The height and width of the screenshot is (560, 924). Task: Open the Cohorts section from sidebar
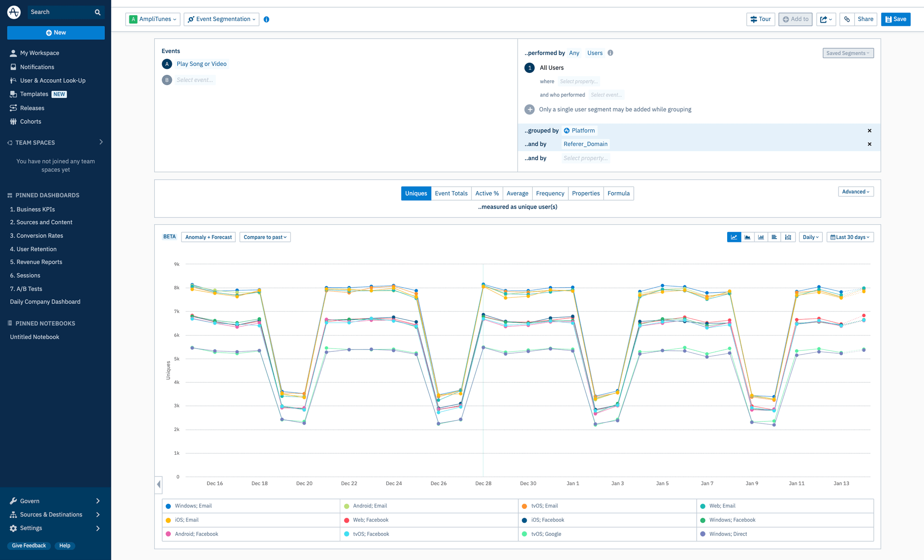[x=13, y=121]
